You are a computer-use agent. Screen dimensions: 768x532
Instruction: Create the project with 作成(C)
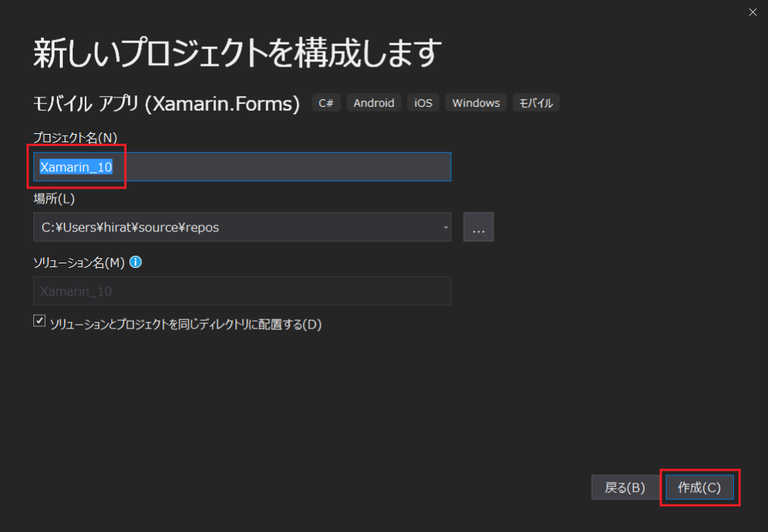coord(699,487)
